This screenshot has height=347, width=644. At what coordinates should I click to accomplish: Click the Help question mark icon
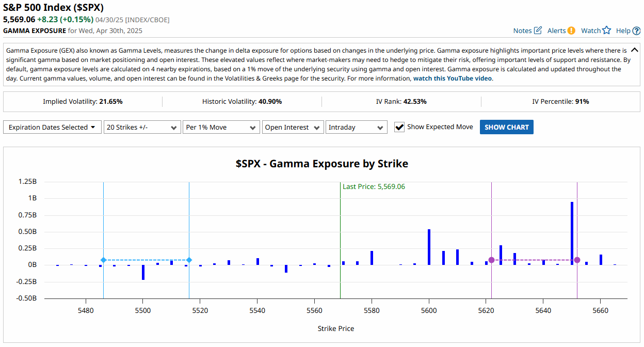coord(636,30)
